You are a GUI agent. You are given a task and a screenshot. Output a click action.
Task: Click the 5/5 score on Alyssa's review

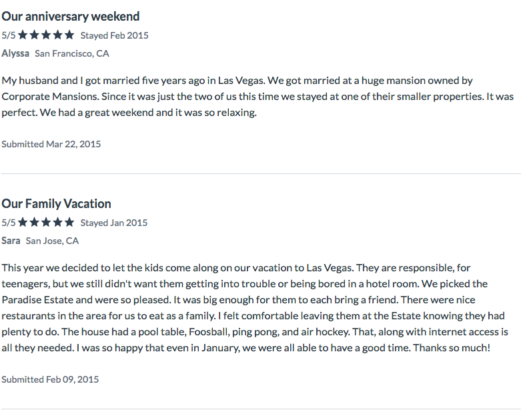click(x=8, y=35)
